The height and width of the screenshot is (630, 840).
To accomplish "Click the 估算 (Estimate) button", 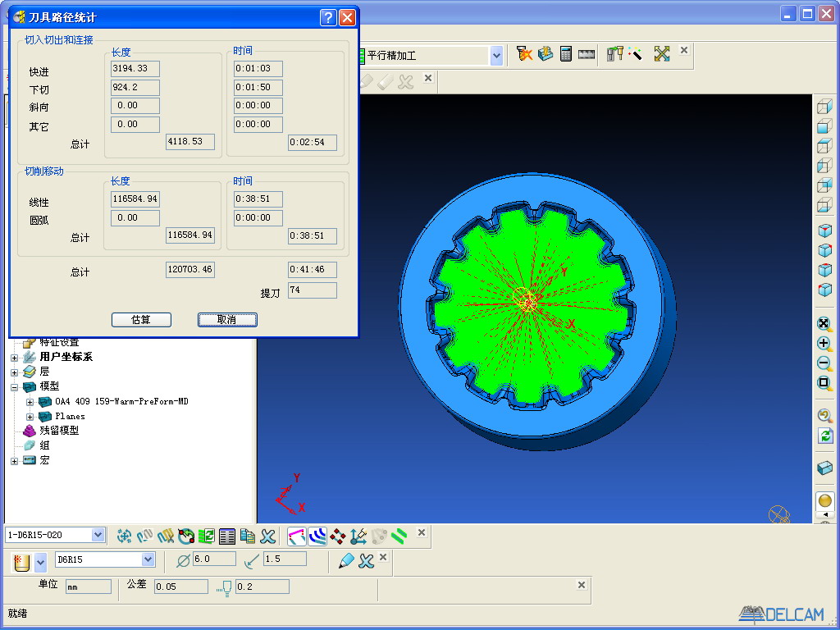I will click(141, 320).
